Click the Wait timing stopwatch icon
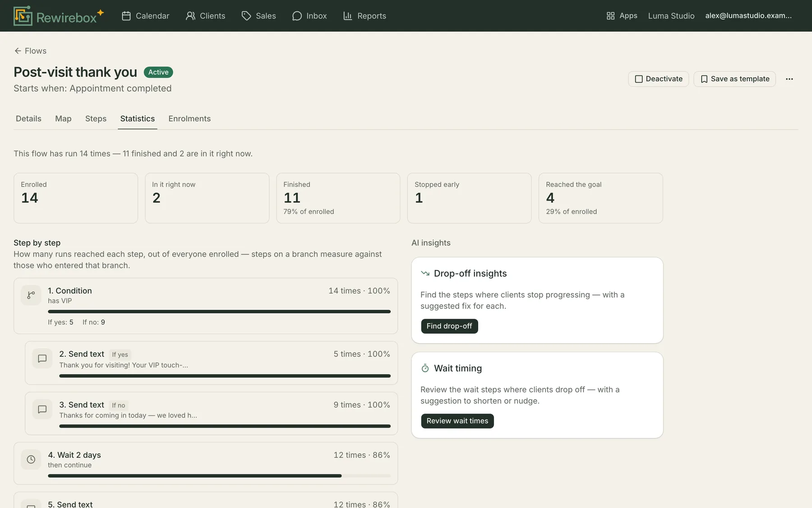812x508 pixels. (425, 368)
